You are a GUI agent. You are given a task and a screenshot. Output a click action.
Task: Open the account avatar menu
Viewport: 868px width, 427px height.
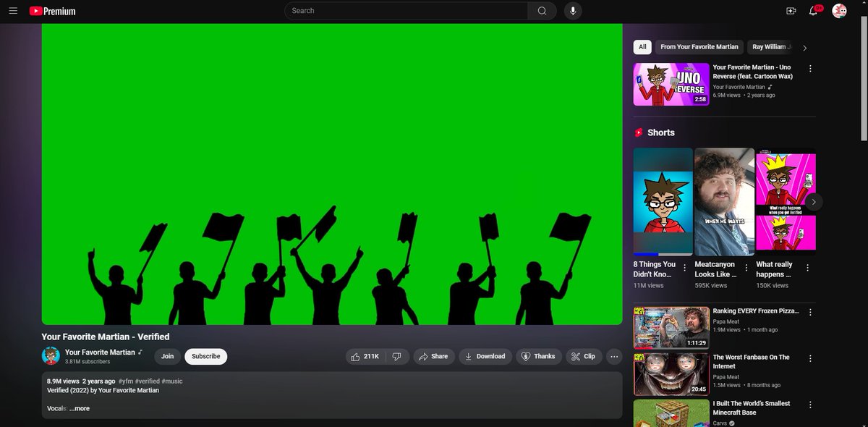[839, 11]
